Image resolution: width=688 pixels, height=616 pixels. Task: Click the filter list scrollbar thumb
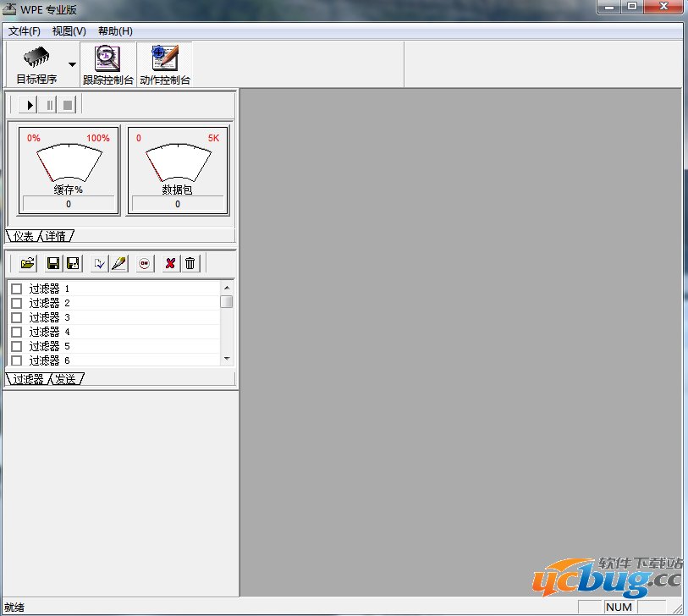point(227,302)
